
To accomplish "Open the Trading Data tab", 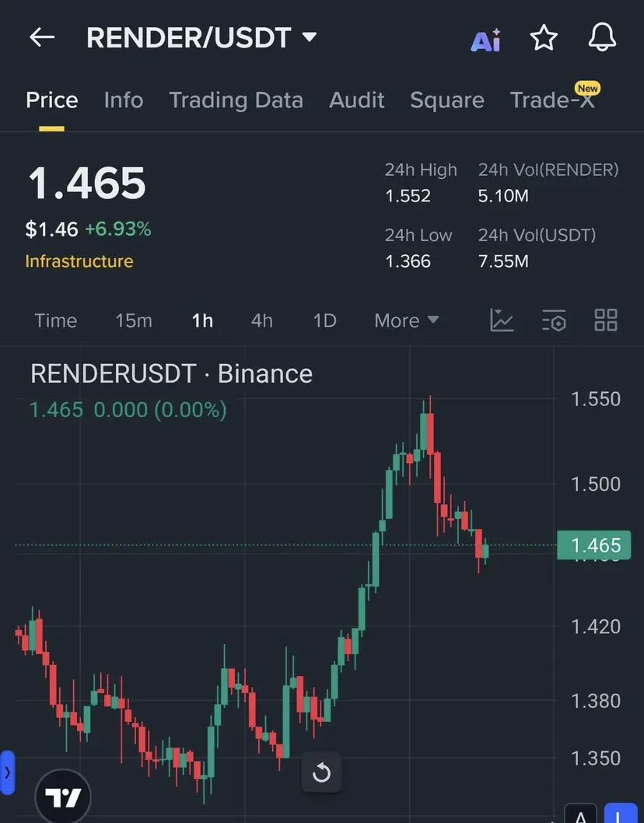I will 236,100.
